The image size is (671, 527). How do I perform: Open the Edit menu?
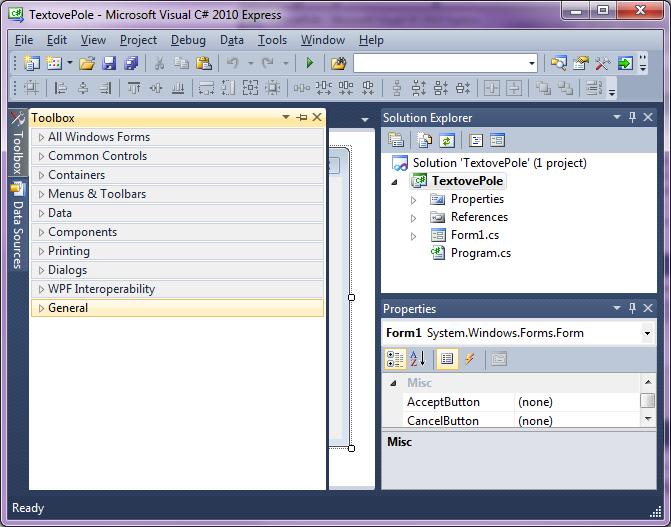coord(56,40)
